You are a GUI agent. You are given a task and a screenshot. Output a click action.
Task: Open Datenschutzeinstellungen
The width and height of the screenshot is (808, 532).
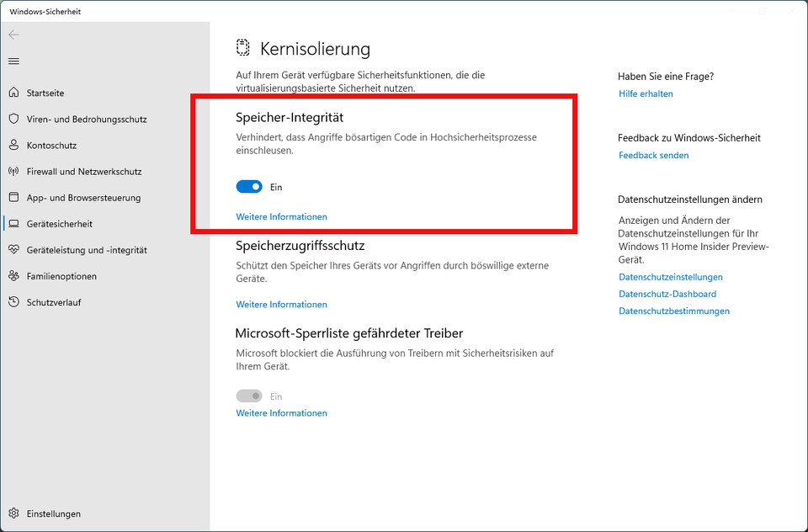(673, 276)
